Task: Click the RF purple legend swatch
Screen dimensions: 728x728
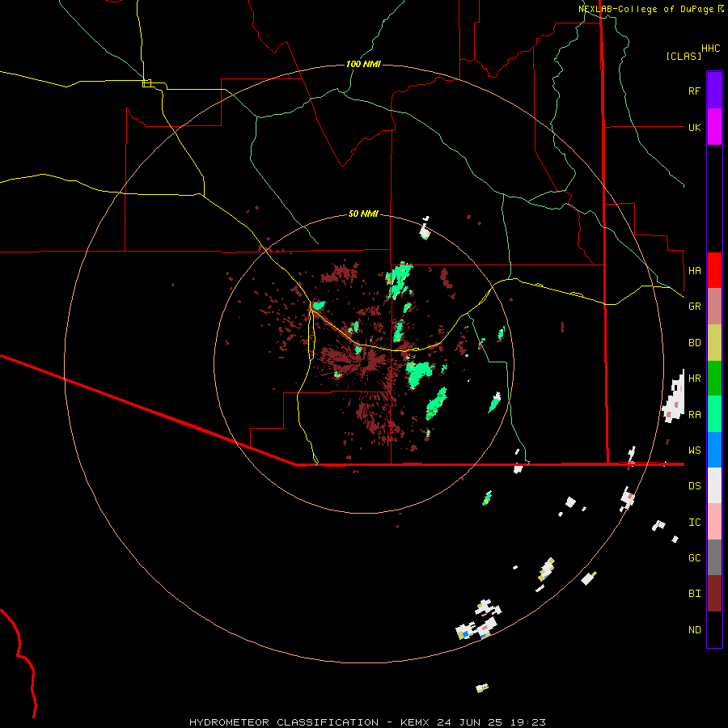Action: coord(714,91)
